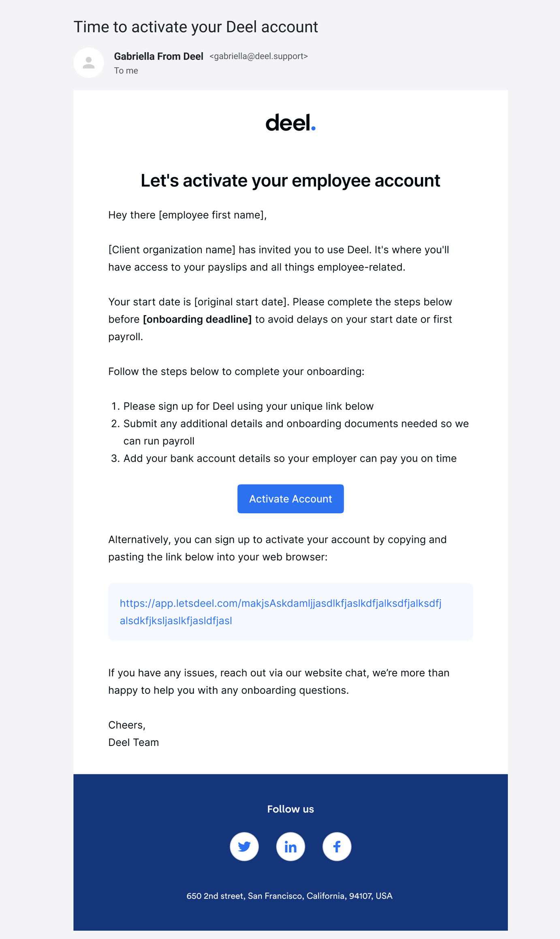Click step 3 about bank account details
The image size is (560, 939).
[290, 459]
